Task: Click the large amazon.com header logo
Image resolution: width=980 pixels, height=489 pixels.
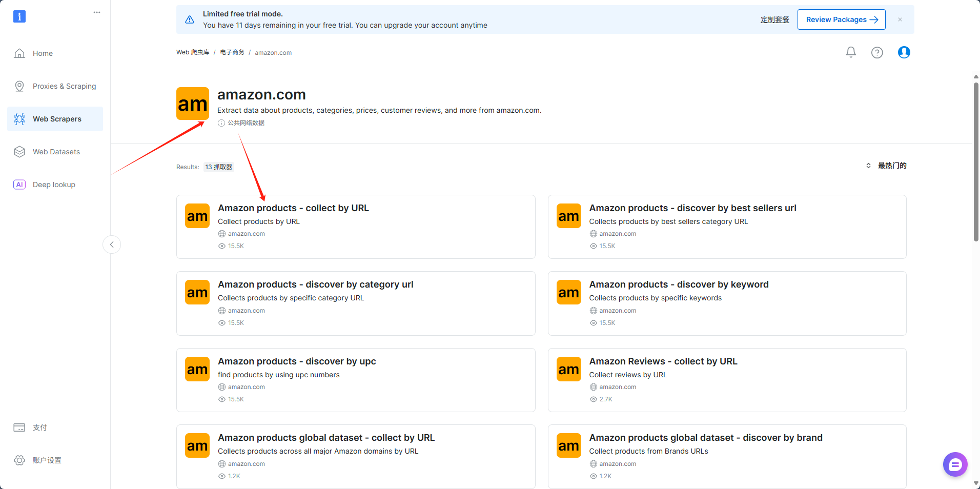Action: click(x=193, y=104)
